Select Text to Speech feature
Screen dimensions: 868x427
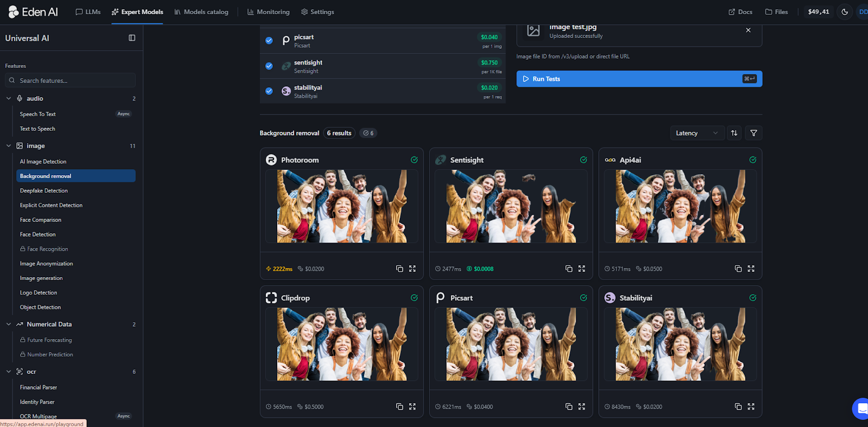(x=37, y=129)
